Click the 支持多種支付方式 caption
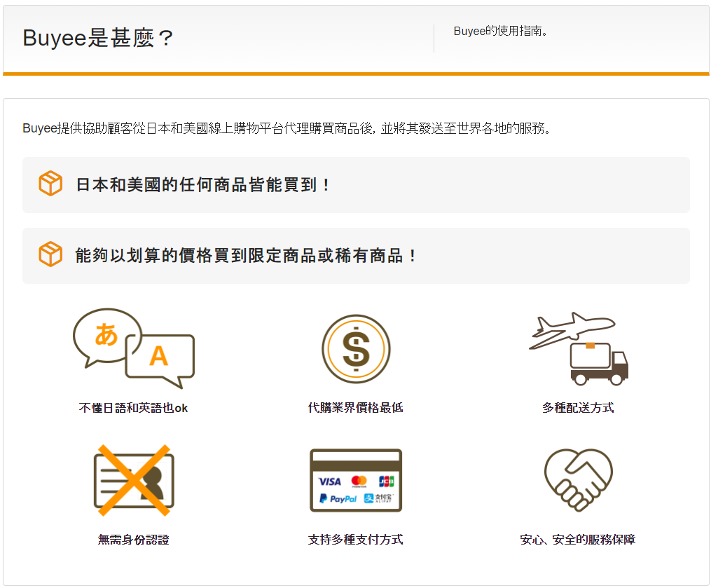 356,540
